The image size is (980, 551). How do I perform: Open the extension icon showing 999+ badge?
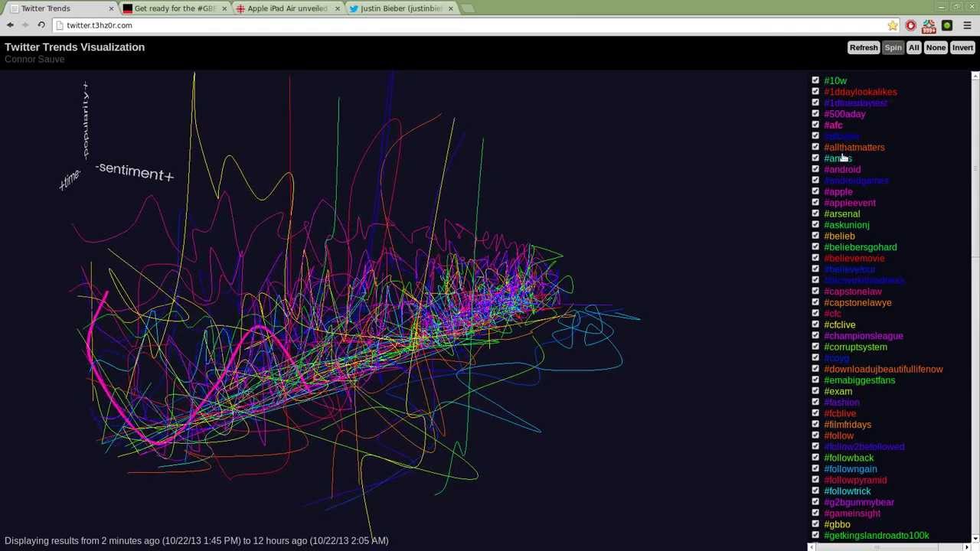click(x=929, y=26)
